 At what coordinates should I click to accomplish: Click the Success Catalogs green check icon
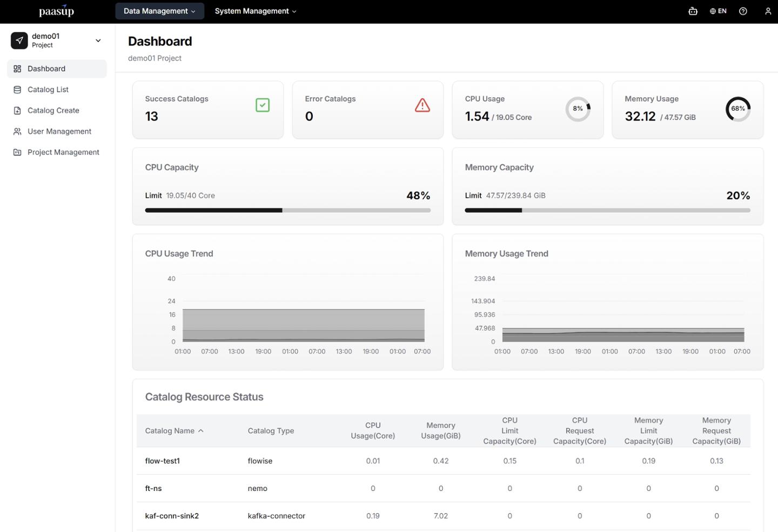click(x=263, y=105)
